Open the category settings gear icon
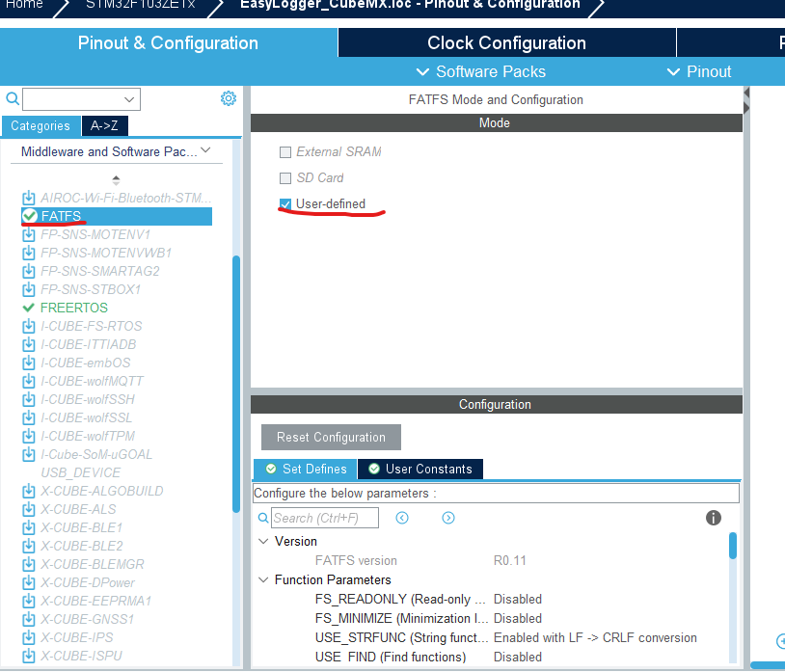This screenshot has width=785, height=672. tap(229, 98)
